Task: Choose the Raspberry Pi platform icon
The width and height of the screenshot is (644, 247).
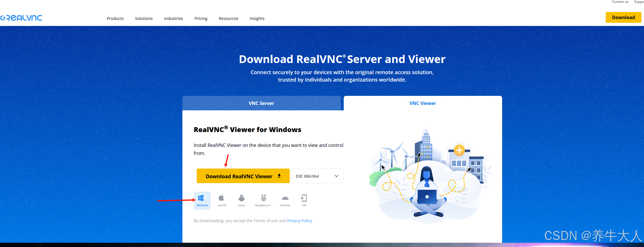Action: 263,201
